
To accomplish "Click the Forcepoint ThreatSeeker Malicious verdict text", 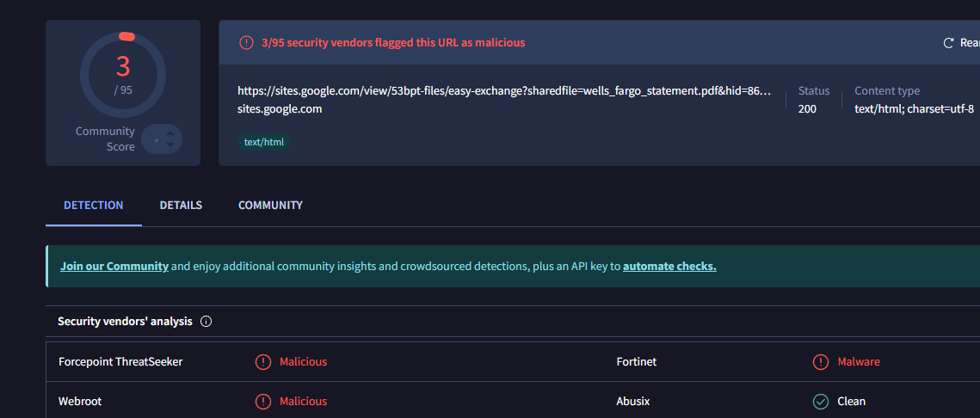I will [303, 362].
